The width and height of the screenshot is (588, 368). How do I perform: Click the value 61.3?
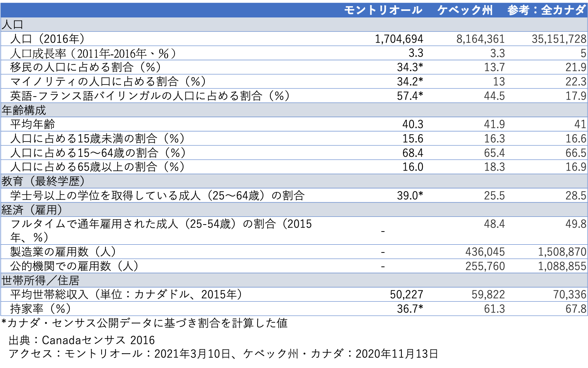(495, 309)
